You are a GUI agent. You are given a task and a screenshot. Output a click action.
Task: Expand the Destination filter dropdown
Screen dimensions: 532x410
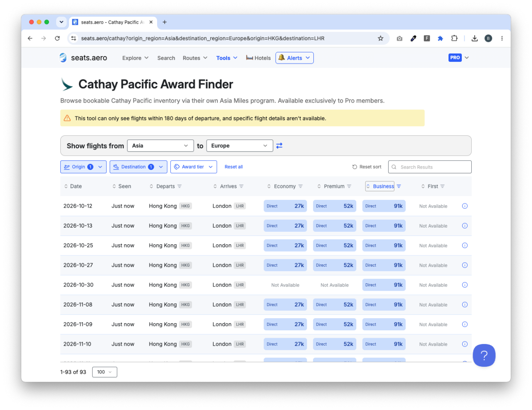[138, 167]
